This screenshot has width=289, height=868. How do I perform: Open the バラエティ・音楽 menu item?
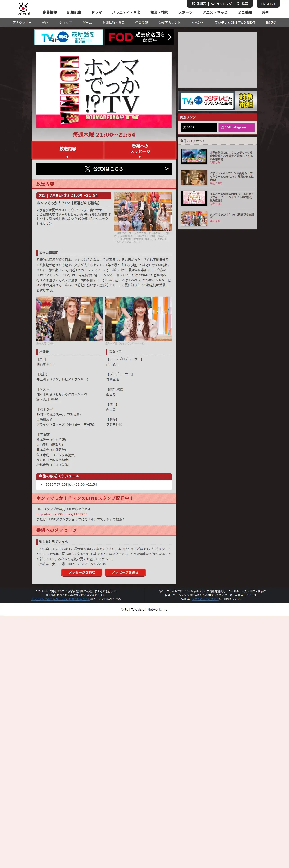[126, 12]
